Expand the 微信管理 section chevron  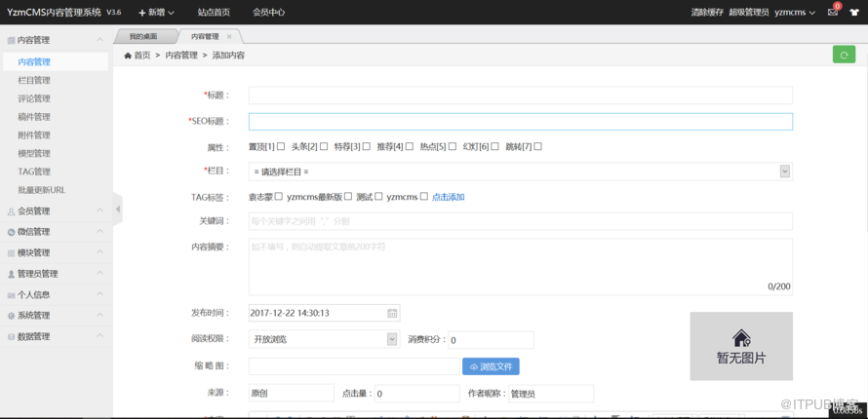[99, 232]
